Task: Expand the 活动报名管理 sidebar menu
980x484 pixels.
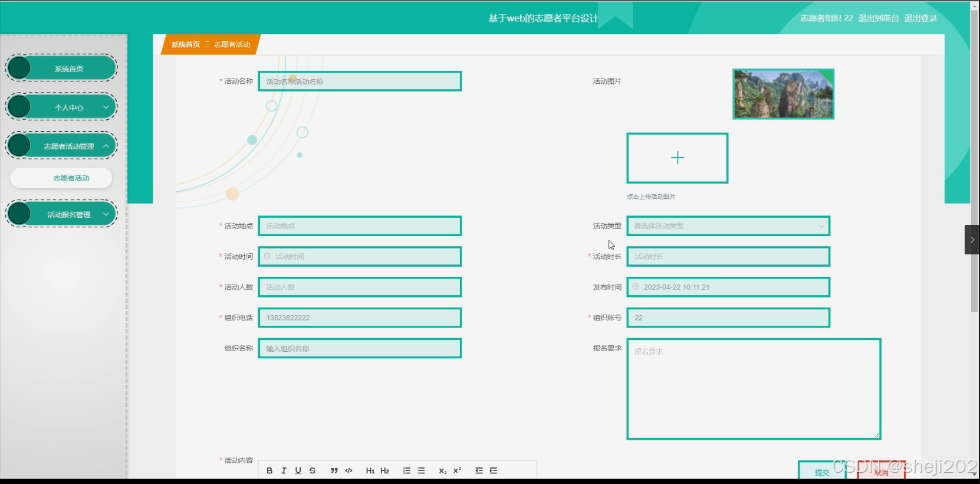Action: [x=61, y=214]
